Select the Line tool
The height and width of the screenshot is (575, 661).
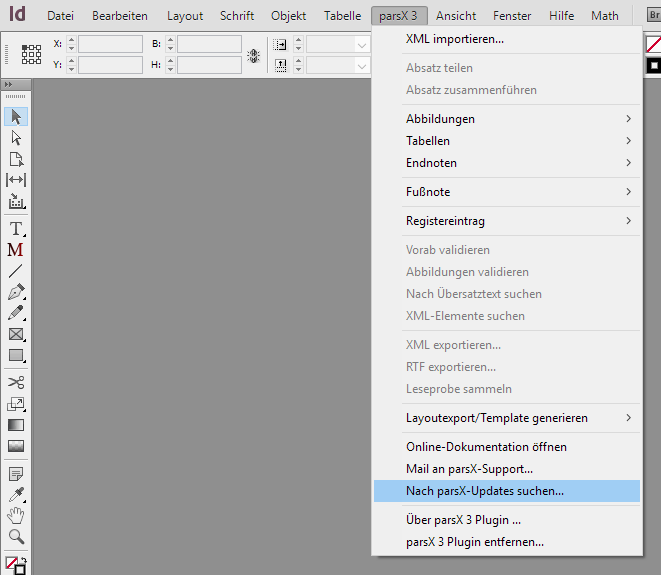click(x=16, y=271)
